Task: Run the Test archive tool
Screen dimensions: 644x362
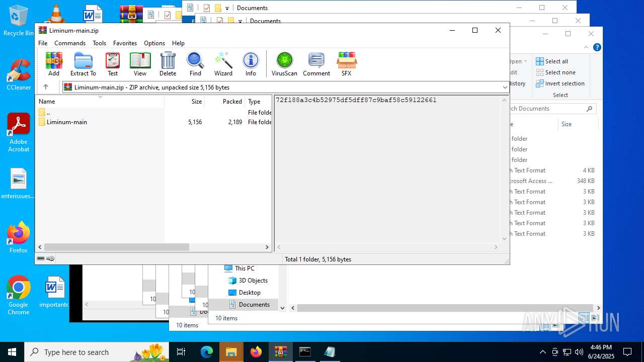Action: [x=113, y=64]
